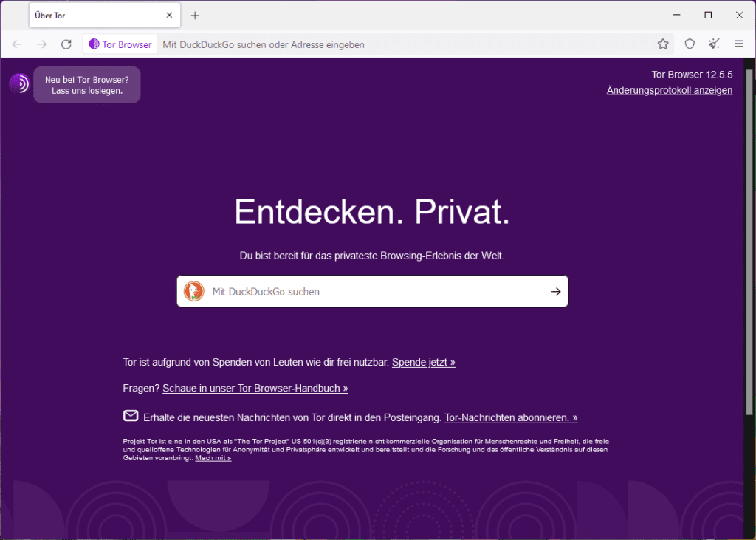Click the Tor onion logo icon
The width and height of the screenshot is (756, 540).
[19, 83]
